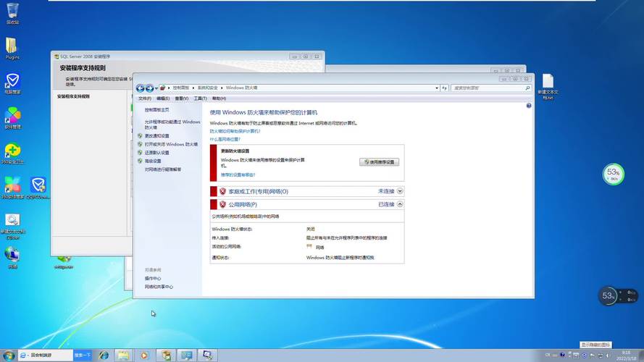Open 高级设置 in the sidebar
This screenshot has height=362, width=644.
pos(153,161)
